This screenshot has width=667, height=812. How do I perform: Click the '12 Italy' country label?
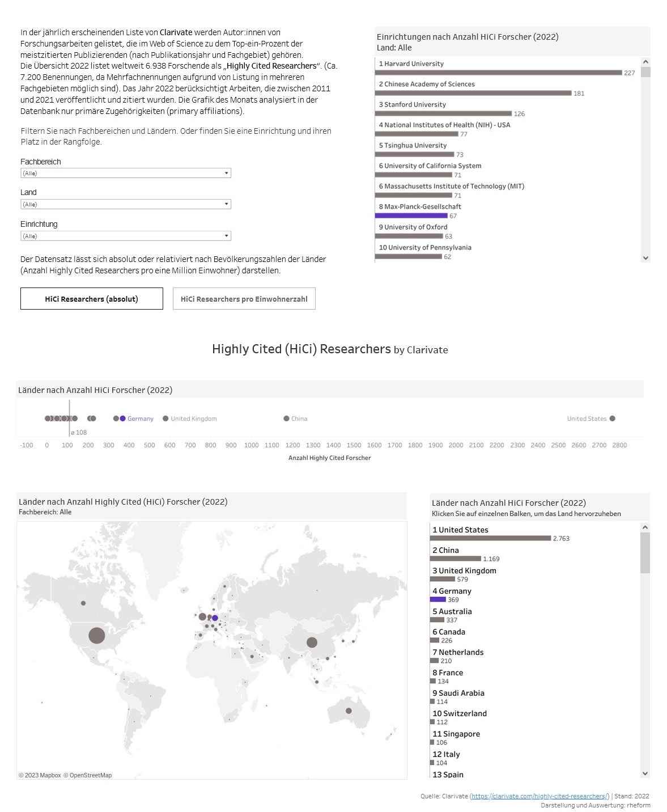pos(446,754)
